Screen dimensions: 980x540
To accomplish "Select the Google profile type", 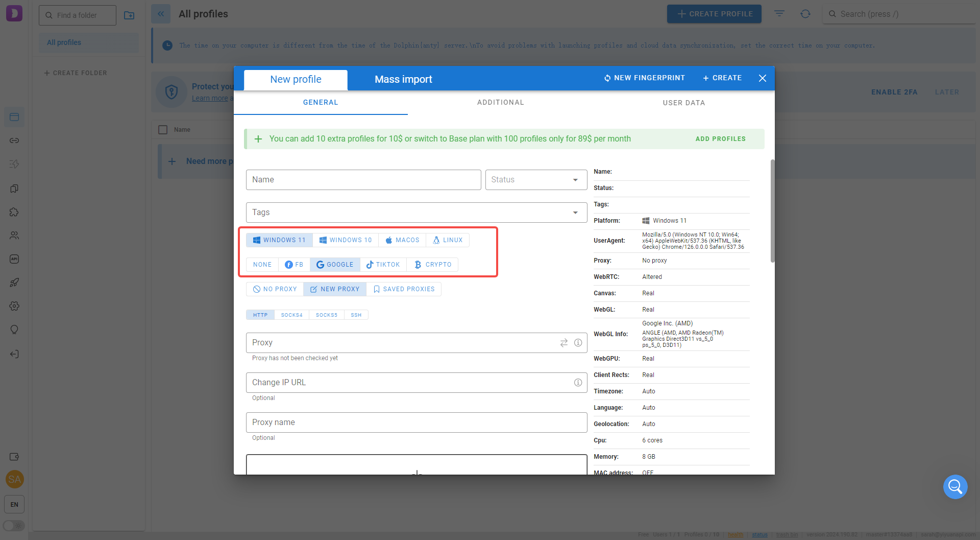I will click(x=335, y=265).
